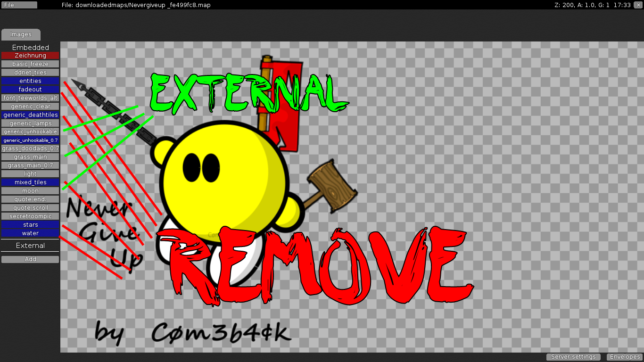Select font_teeworlds_alt image entry
Screen dimensions: 644x362
point(30,98)
